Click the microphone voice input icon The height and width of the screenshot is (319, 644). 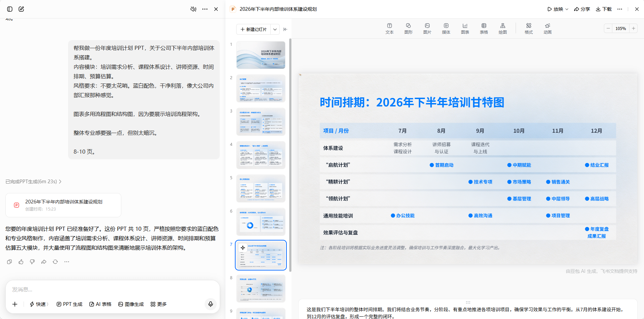(211, 304)
